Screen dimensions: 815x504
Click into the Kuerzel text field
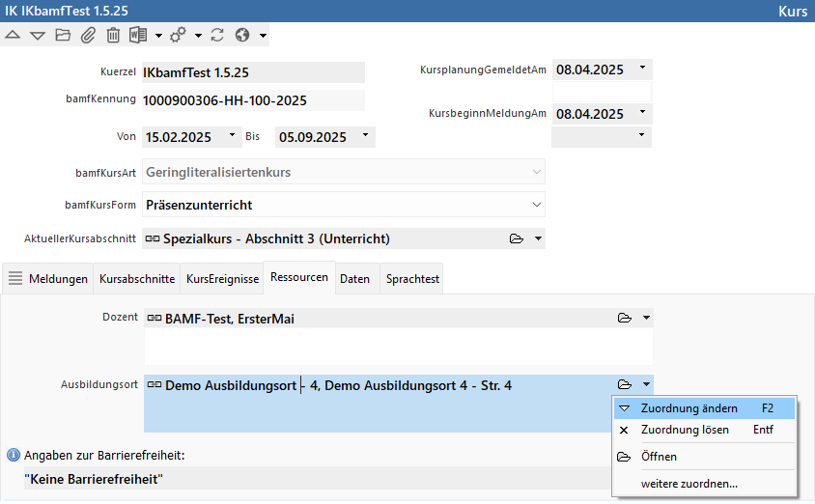tap(252, 72)
